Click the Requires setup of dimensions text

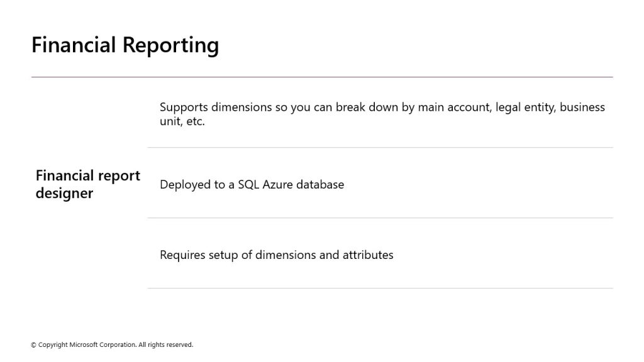point(277,255)
